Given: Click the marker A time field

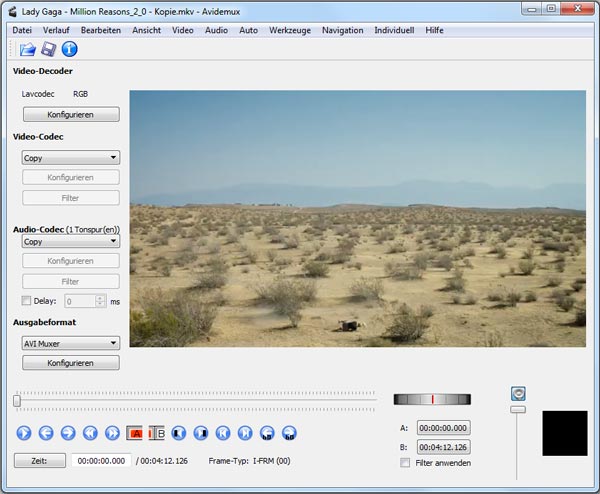Looking at the screenshot, I should click(443, 428).
